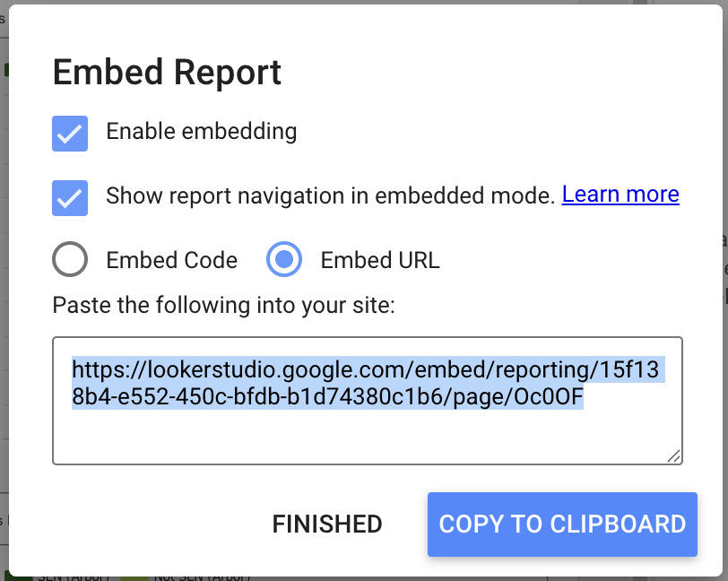Click the "Embed URL" label text
This screenshot has height=581, width=728.
click(x=380, y=261)
